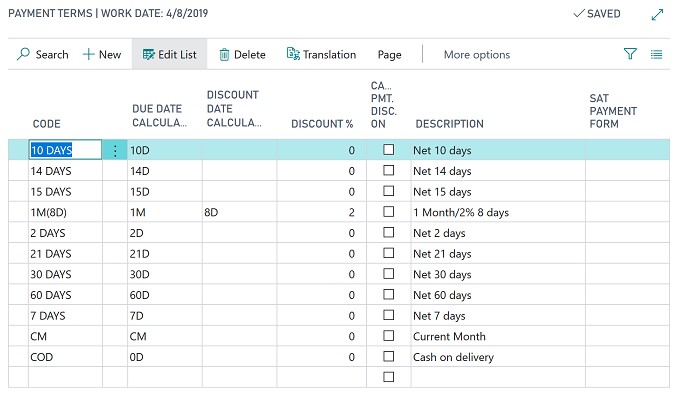Open the DISCOUNT % column header

click(x=322, y=124)
